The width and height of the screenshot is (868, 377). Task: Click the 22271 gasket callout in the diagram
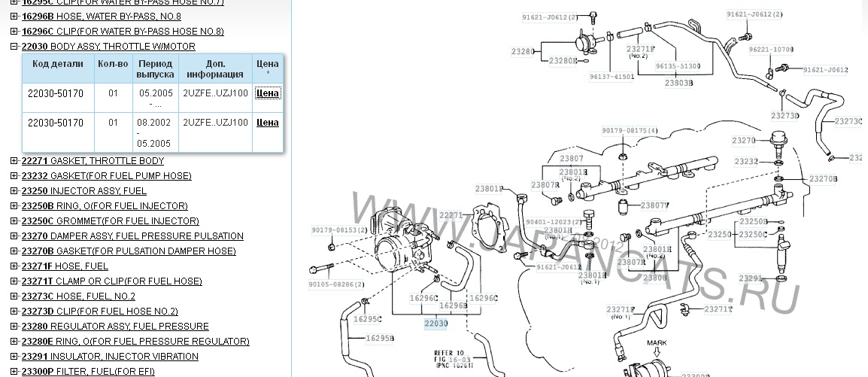point(451,215)
